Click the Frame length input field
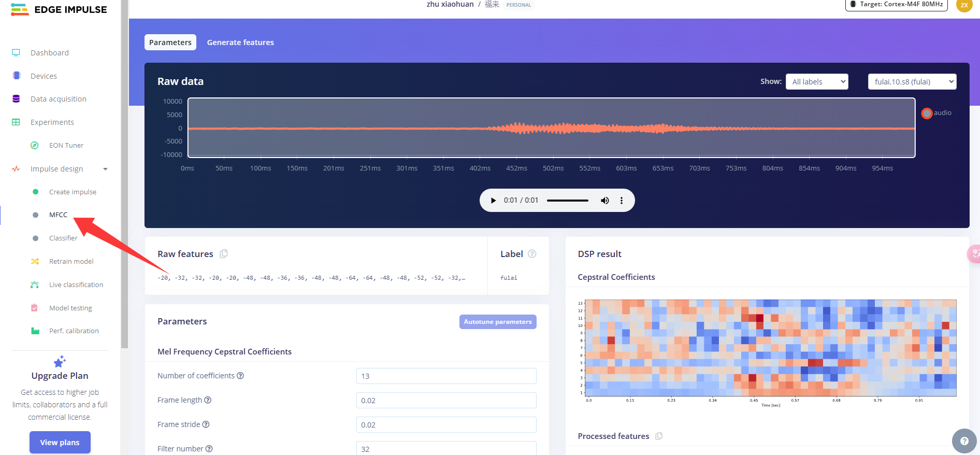980x455 pixels. click(446, 401)
